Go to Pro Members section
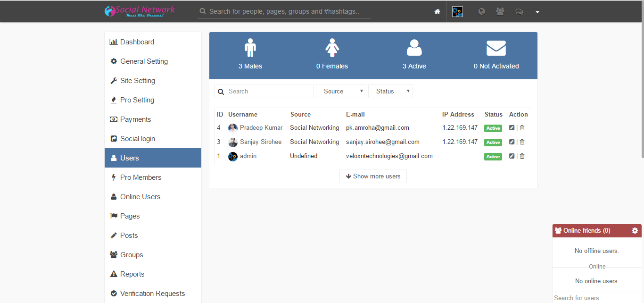 tap(140, 177)
